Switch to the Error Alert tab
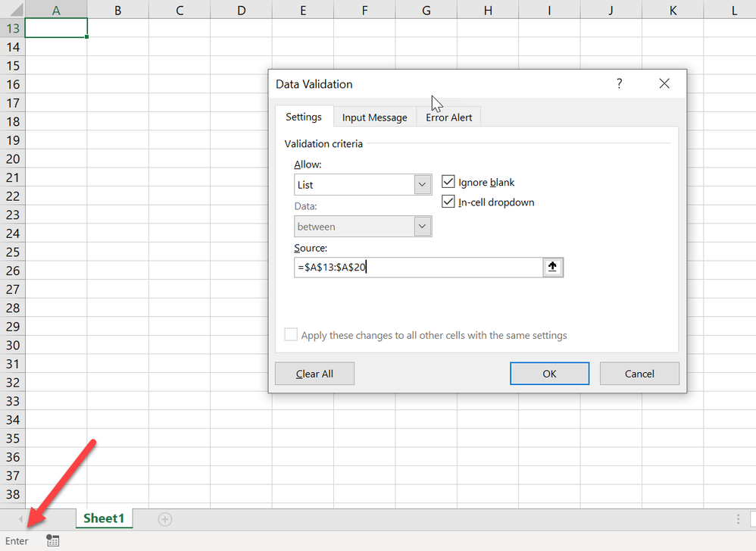This screenshot has height=551, width=756. [x=449, y=117]
